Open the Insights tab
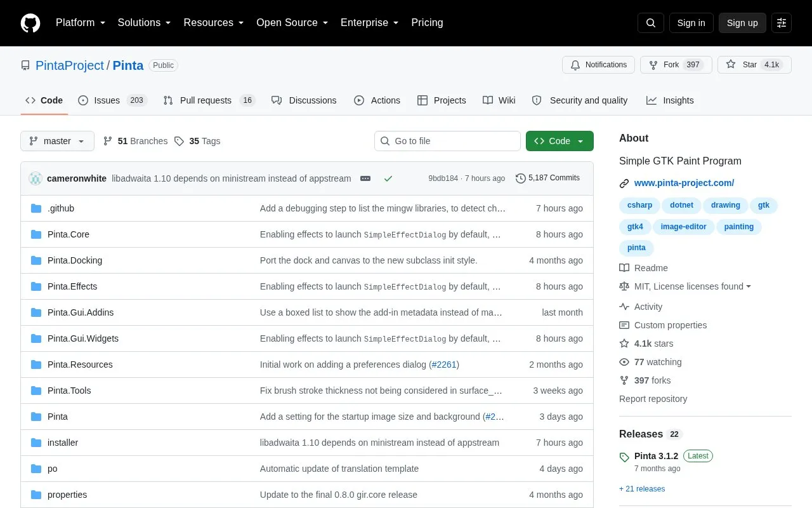Viewport: 812px width, 508px height. pyautogui.click(x=670, y=100)
